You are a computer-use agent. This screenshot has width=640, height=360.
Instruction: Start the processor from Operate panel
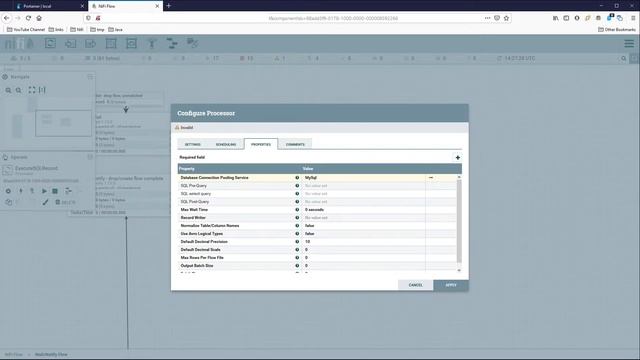[x=44, y=191]
